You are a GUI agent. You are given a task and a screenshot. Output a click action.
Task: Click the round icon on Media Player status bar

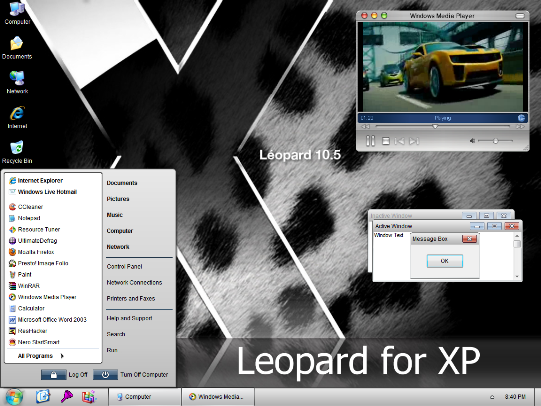pos(521,118)
